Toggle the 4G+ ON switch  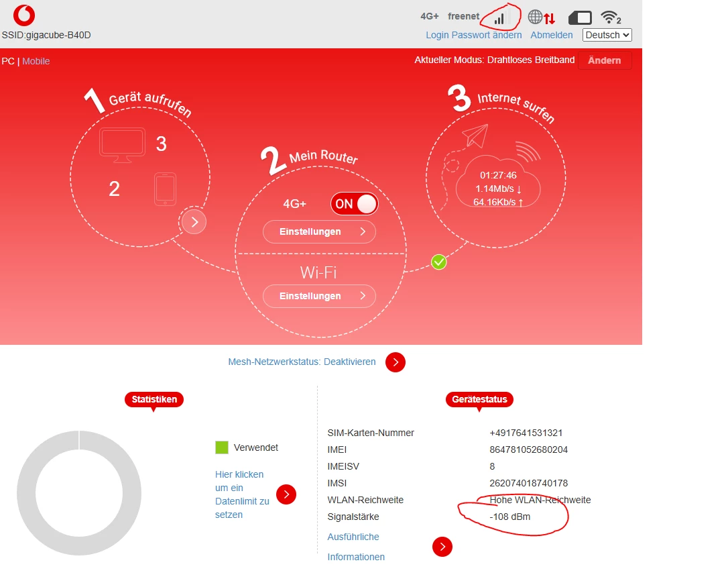[x=355, y=204]
